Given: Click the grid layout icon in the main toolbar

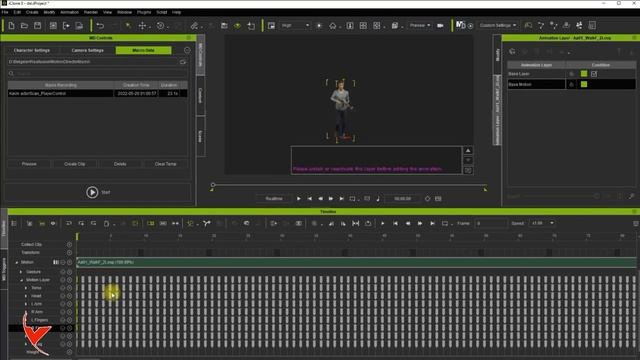Looking at the screenshot, I should click(x=363, y=26).
